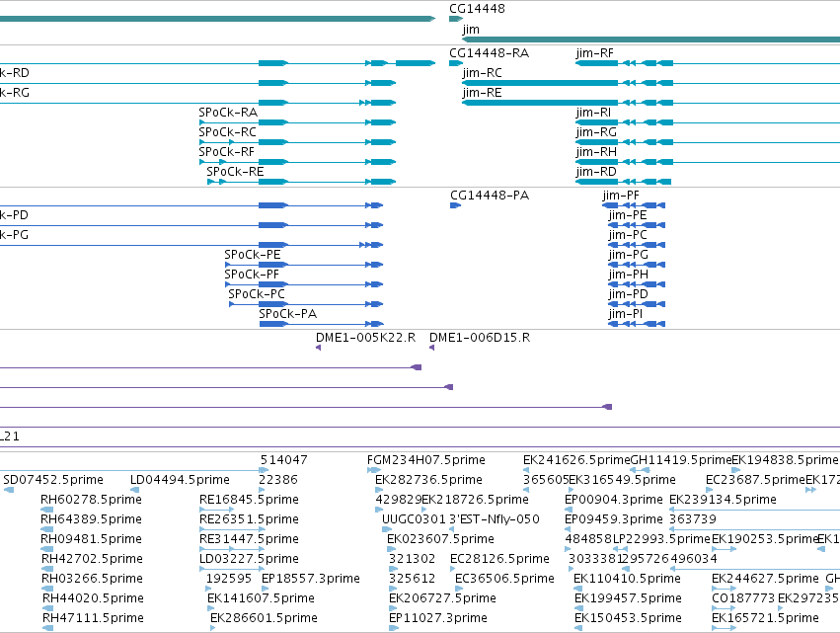Viewport: 840px width, 633px height.
Task: Select the jim-RD transcript label
Action: 596,172
